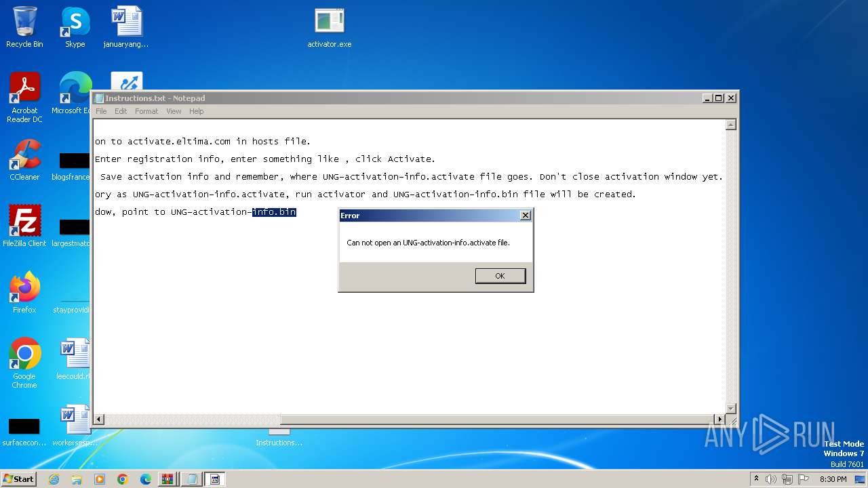The height and width of the screenshot is (488, 868).
Task: Close the Error dialog with X
Action: point(525,216)
